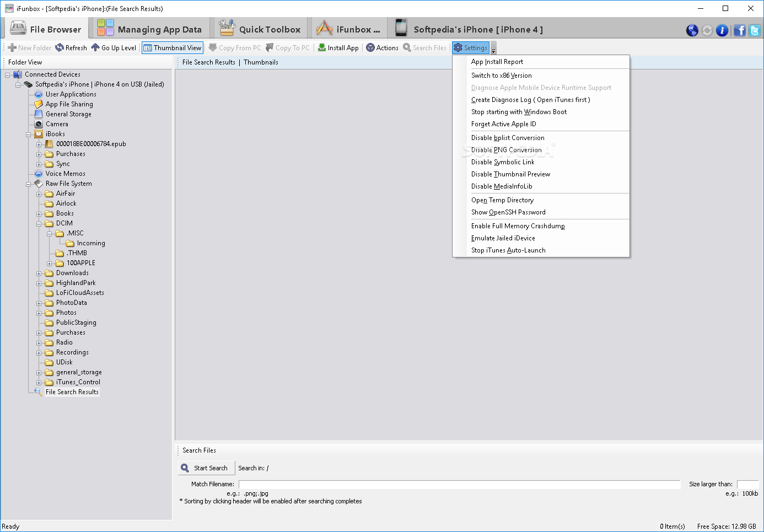Select the Camera icon in tree

(x=39, y=124)
